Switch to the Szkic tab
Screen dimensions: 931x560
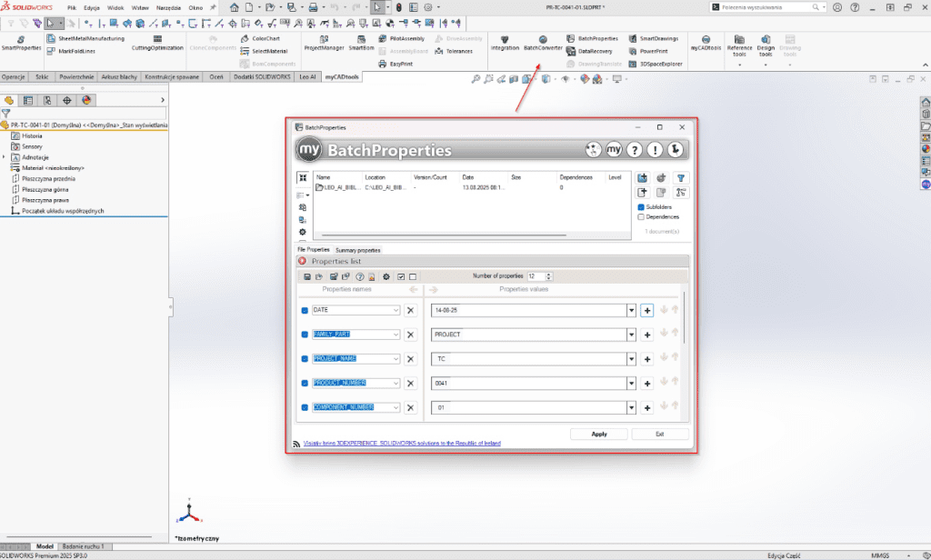[x=42, y=76]
